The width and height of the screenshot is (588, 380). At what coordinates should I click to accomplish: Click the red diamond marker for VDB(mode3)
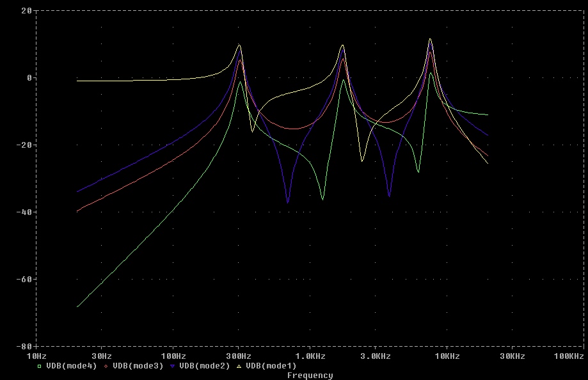point(106,367)
